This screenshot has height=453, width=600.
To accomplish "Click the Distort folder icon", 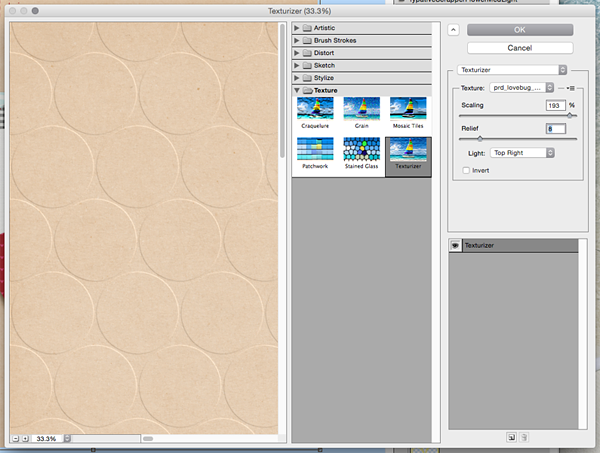I will (x=307, y=53).
